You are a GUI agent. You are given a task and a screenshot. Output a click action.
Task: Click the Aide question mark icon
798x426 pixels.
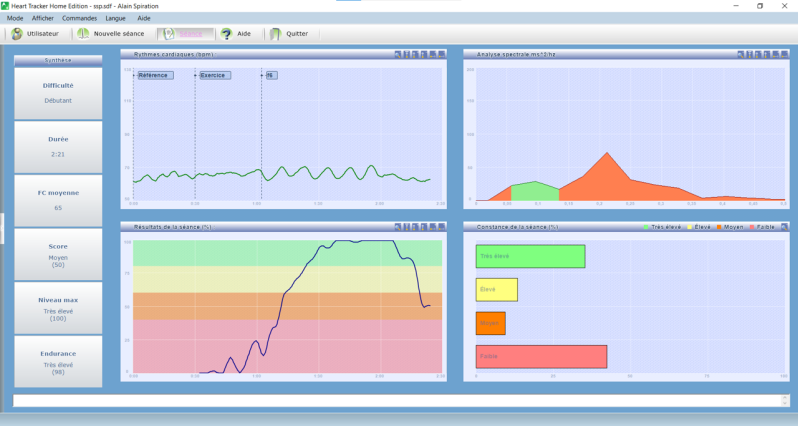pos(226,34)
